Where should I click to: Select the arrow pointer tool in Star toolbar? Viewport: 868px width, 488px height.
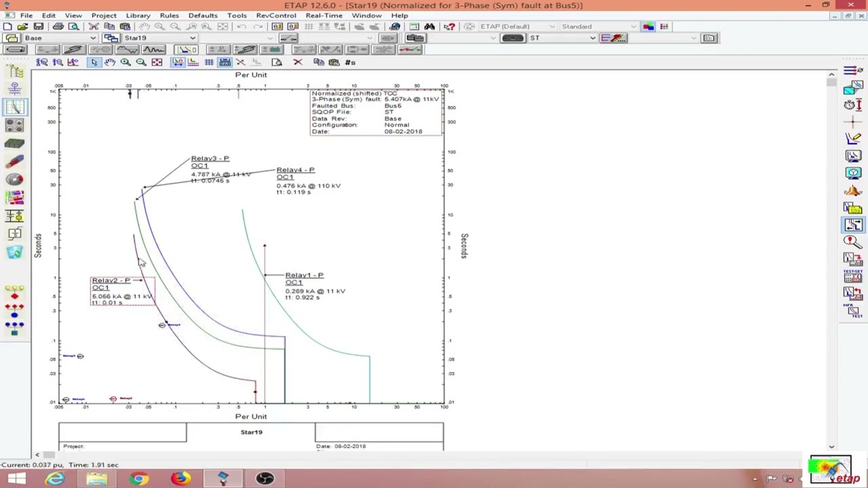pyautogui.click(x=94, y=62)
